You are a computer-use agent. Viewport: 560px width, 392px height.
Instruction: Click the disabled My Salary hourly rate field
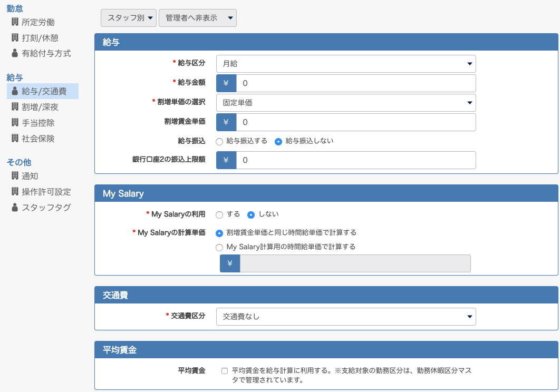click(x=355, y=263)
